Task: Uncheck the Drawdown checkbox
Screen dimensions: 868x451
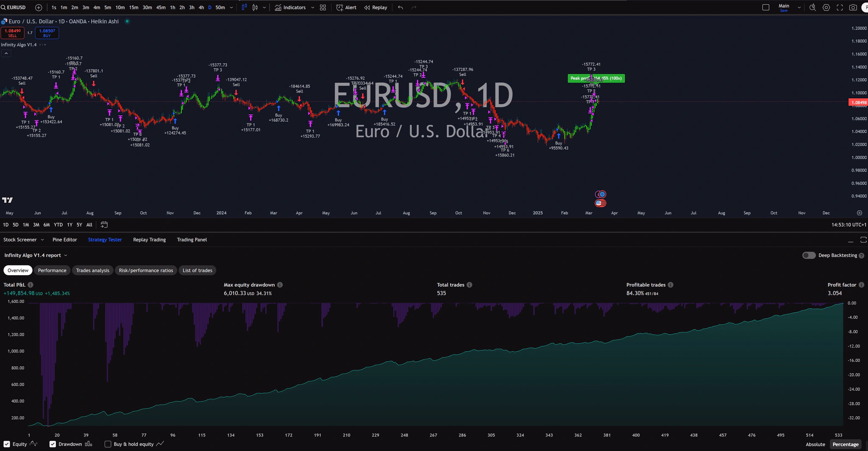Action: pos(53,444)
